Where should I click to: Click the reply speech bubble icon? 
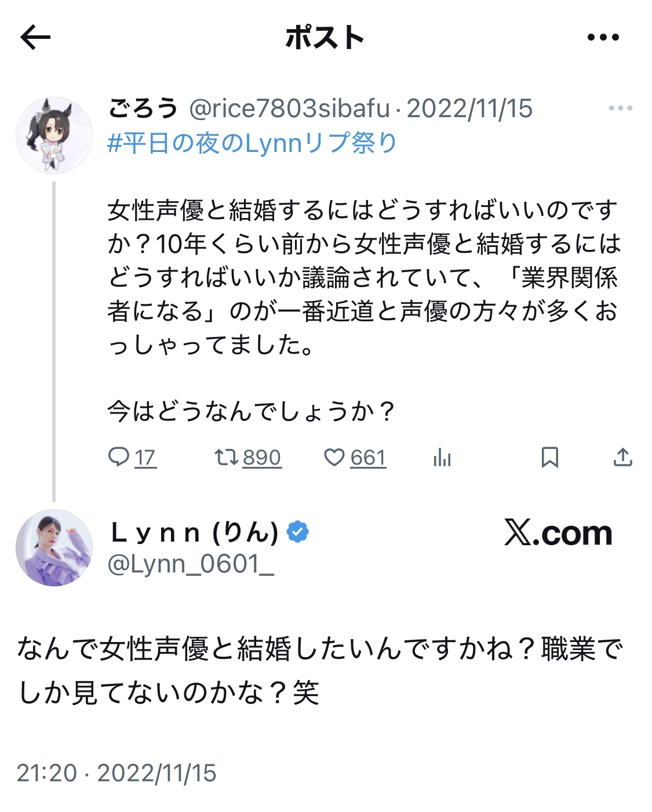tap(119, 458)
